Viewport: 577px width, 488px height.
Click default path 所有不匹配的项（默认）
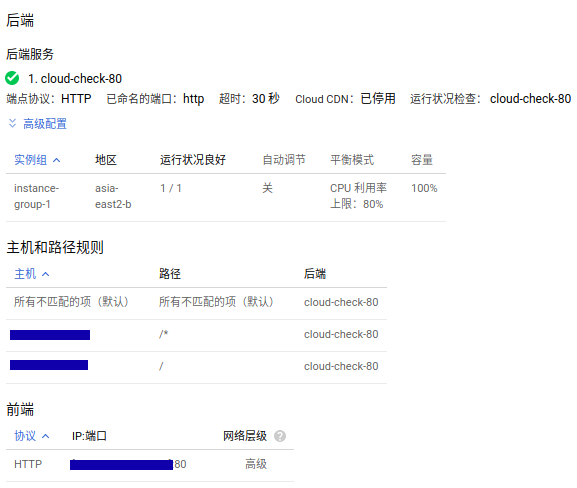pos(216,302)
